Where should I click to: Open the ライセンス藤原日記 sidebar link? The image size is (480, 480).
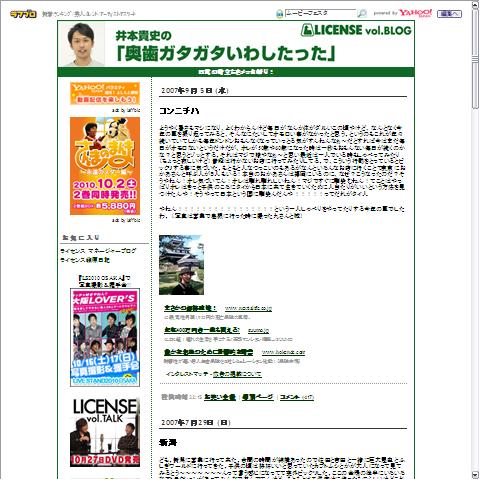click(85, 260)
